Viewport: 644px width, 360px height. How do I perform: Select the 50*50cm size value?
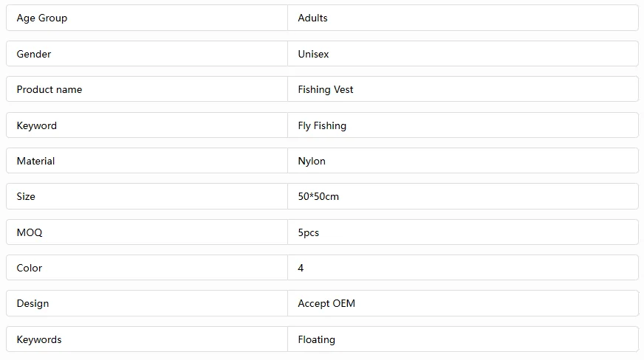(x=318, y=196)
